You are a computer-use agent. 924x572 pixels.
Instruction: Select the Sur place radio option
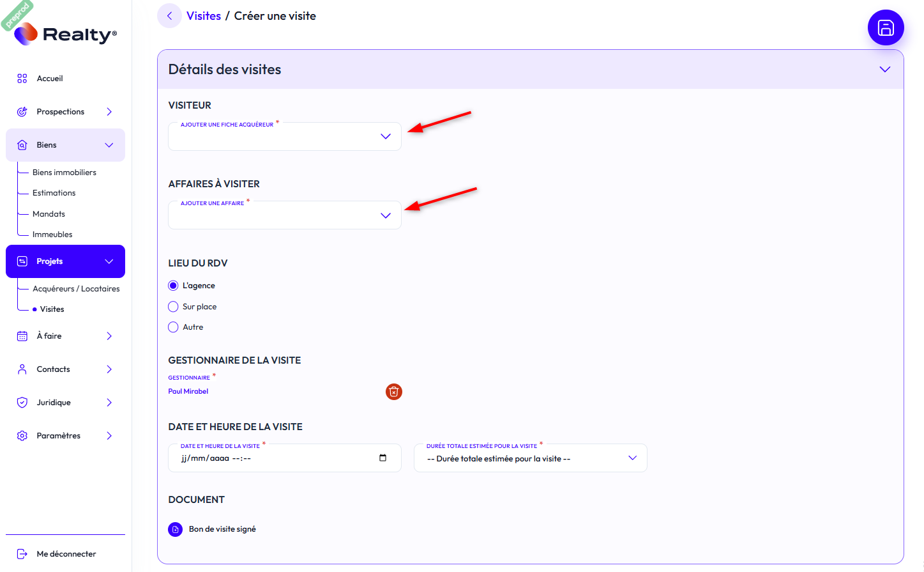[173, 307]
